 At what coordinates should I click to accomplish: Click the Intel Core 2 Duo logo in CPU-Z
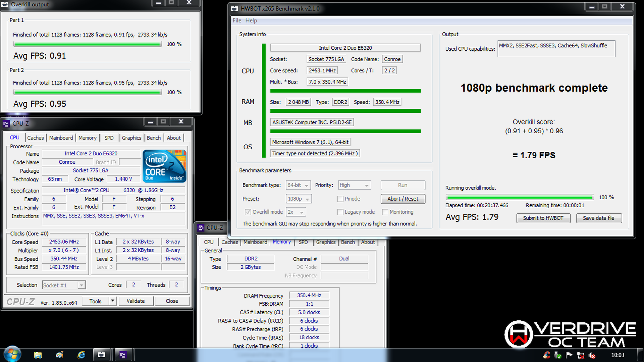164,166
